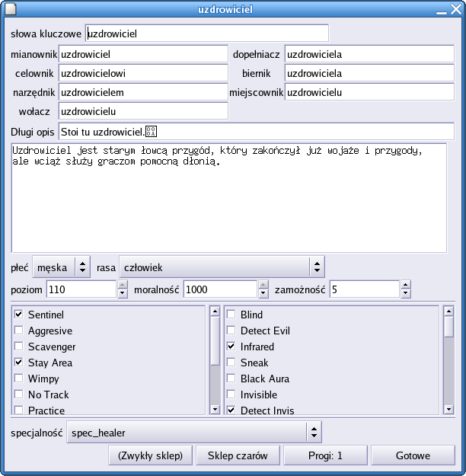Click the (Zwykły sklep) button

[x=150, y=455]
